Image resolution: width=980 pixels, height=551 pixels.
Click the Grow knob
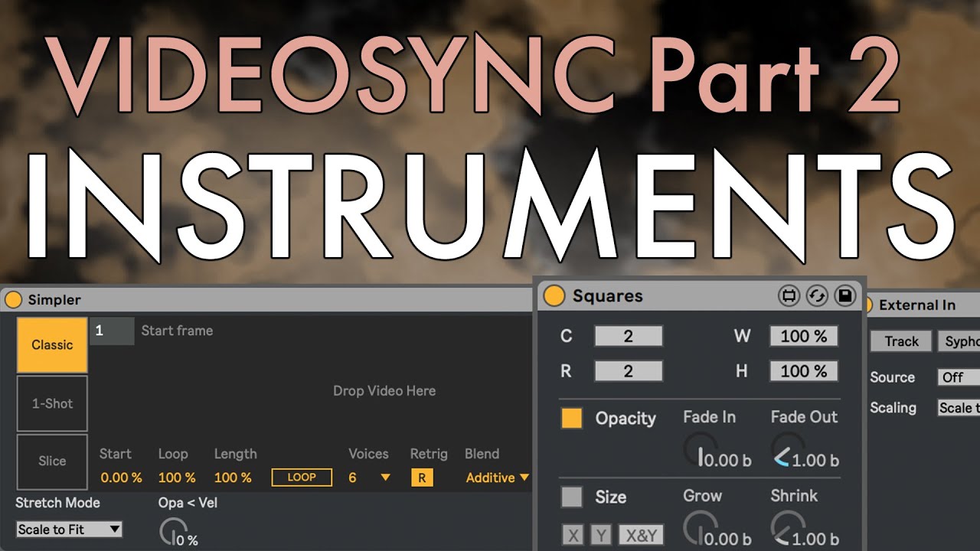click(700, 529)
